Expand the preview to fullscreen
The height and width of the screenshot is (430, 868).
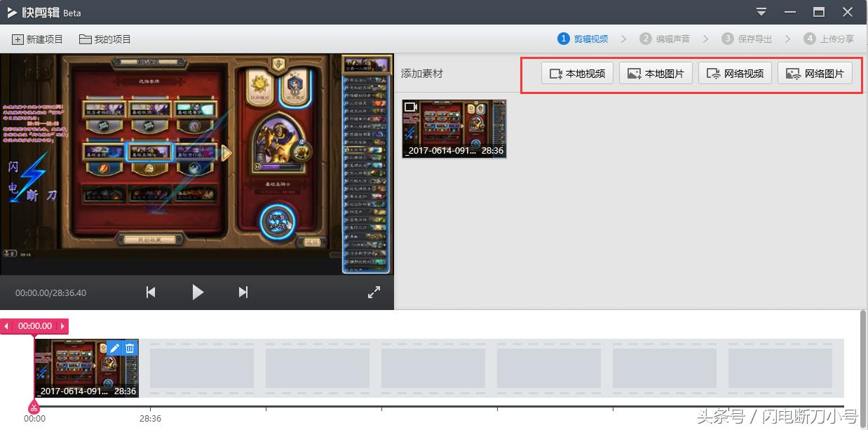pyautogui.click(x=374, y=293)
